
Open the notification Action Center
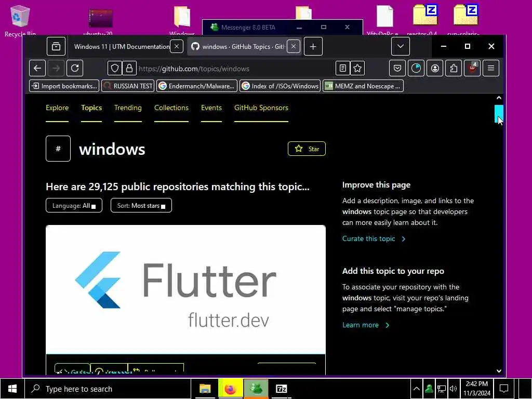pos(504,389)
